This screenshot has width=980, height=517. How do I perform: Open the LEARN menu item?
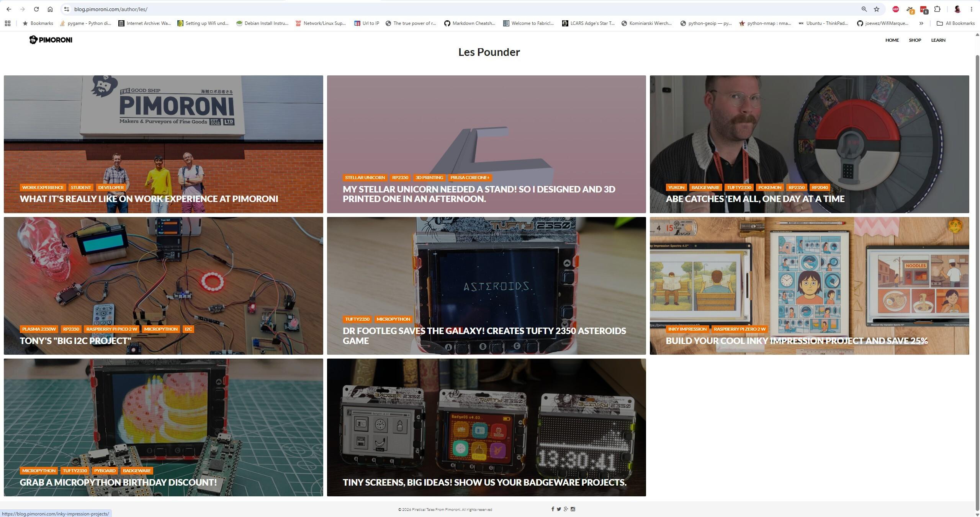[x=938, y=40]
